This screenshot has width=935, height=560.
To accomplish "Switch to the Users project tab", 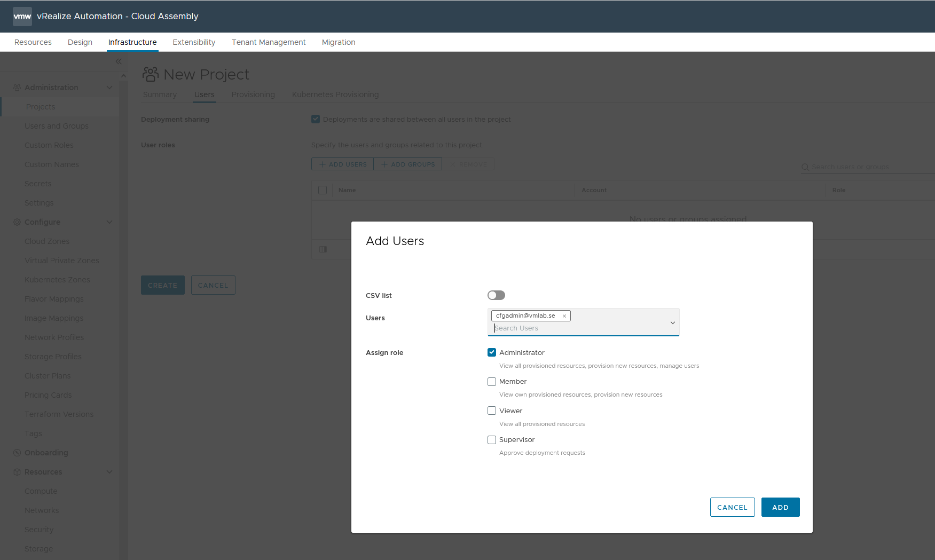I will pos(205,94).
